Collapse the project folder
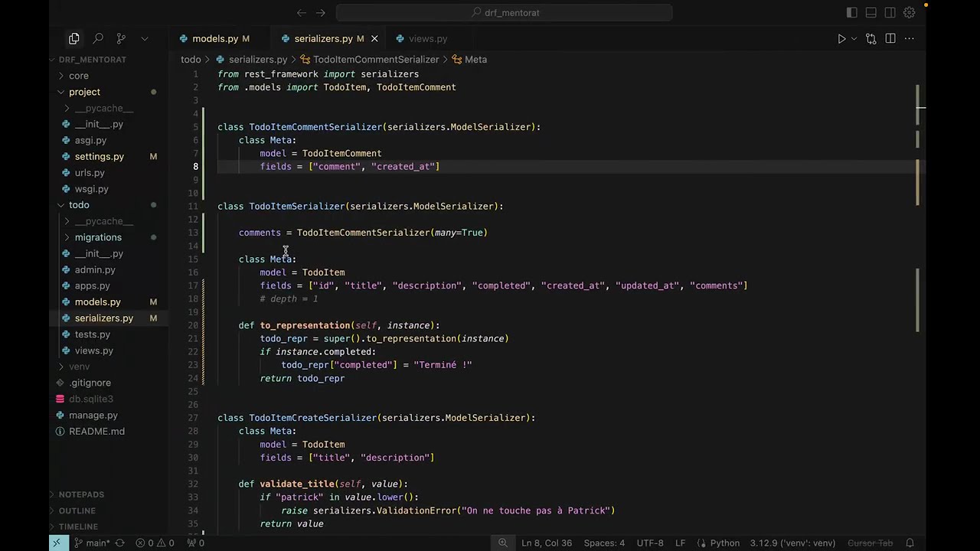This screenshot has height=551, width=980. 84,92
